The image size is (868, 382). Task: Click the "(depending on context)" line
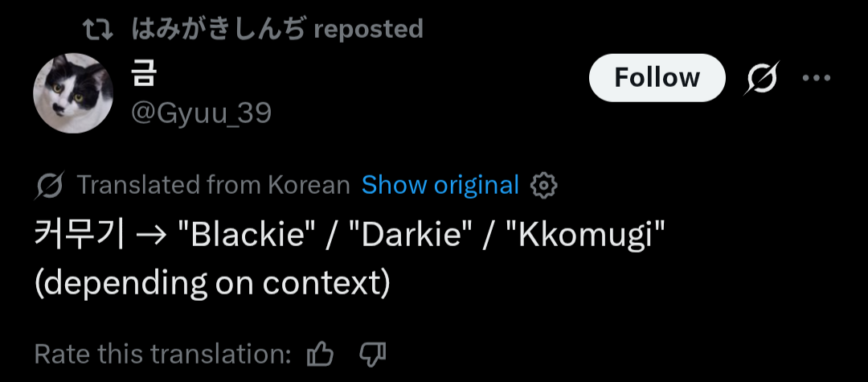point(212,284)
